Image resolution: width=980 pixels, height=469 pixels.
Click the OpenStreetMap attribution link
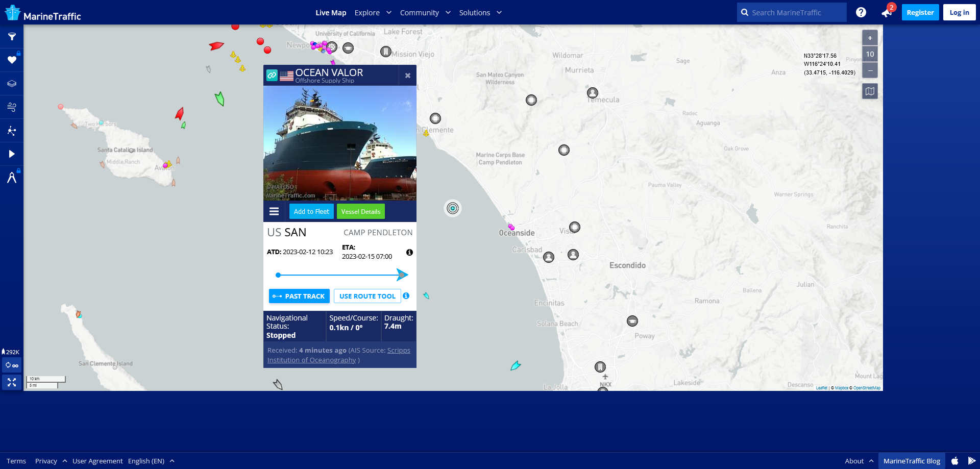point(867,388)
